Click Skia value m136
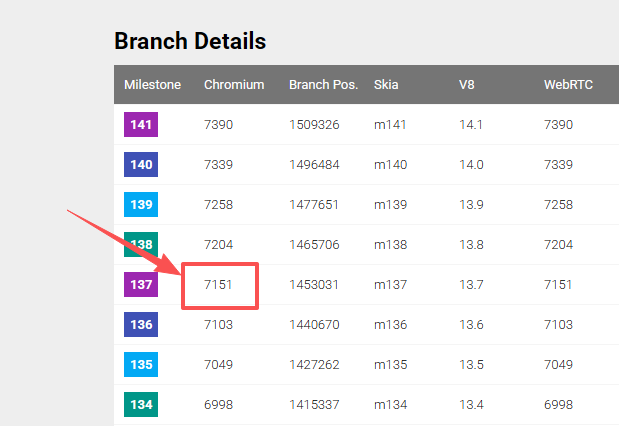Screen dimensions: 619x426 [x=390, y=325]
